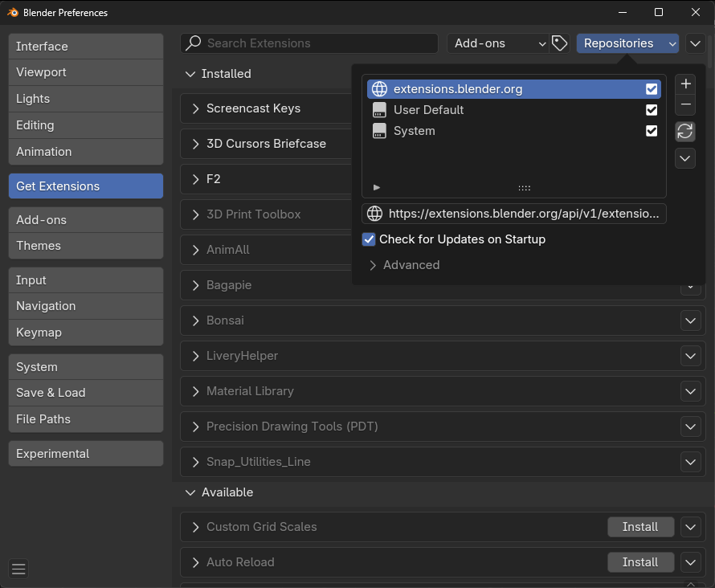Click the add repository plus icon

tap(685, 84)
